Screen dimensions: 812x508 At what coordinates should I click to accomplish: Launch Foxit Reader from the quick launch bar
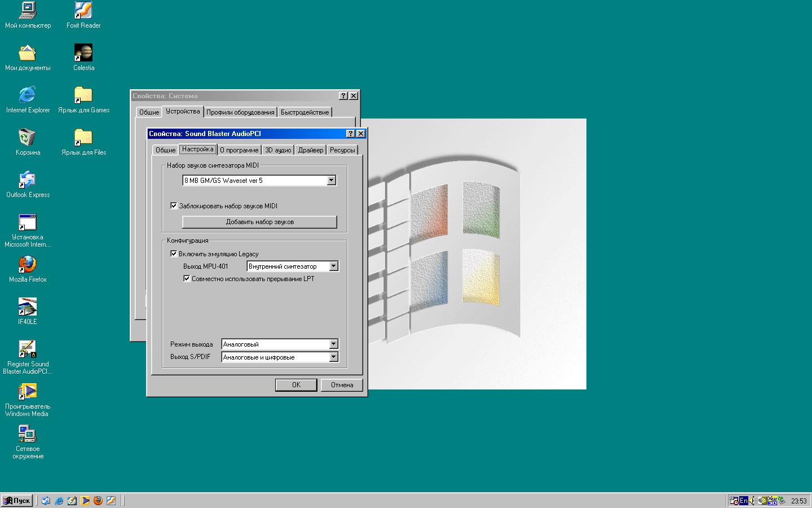[111, 501]
